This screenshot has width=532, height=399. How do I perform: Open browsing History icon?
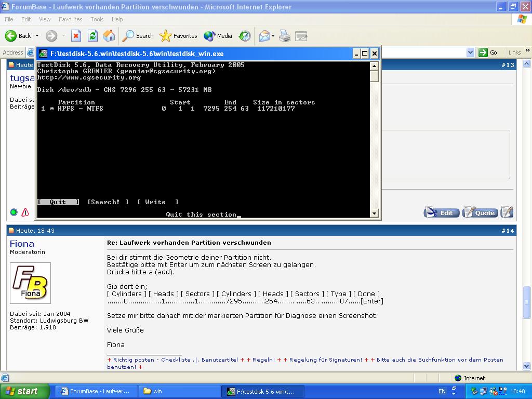pyautogui.click(x=245, y=36)
